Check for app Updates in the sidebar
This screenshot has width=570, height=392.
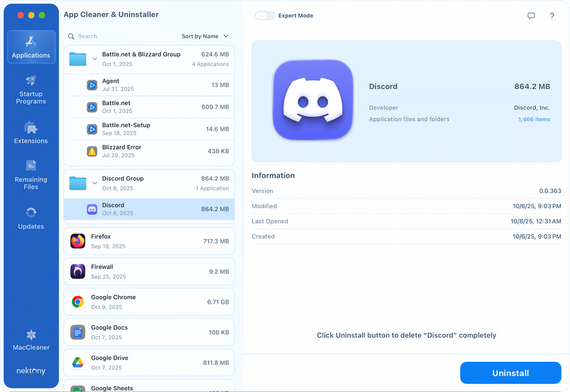(x=31, y=218)
